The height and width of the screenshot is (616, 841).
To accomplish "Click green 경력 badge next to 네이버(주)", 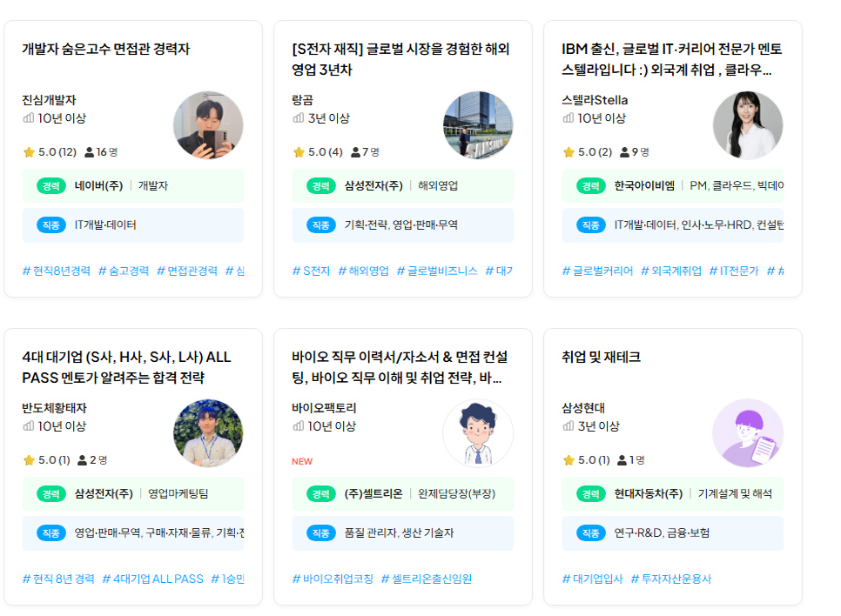I will tap(51, 186).
